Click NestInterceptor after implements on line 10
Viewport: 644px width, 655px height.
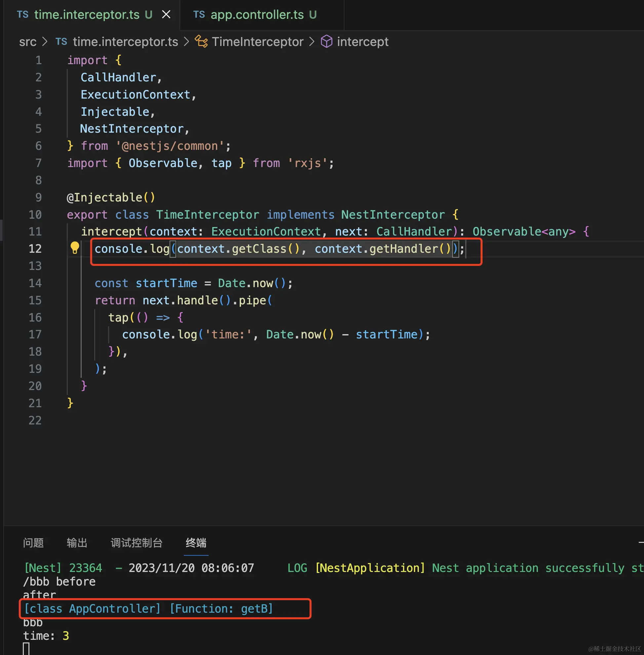[393, 215]
